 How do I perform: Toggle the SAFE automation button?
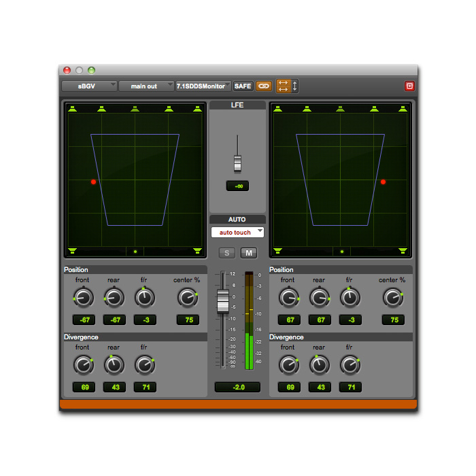click(x=243, y=86)
